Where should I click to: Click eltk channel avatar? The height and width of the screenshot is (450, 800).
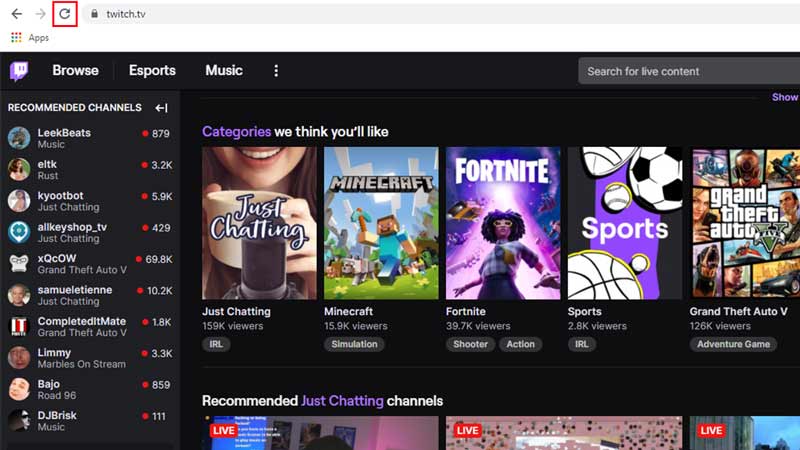click(19, 169)
